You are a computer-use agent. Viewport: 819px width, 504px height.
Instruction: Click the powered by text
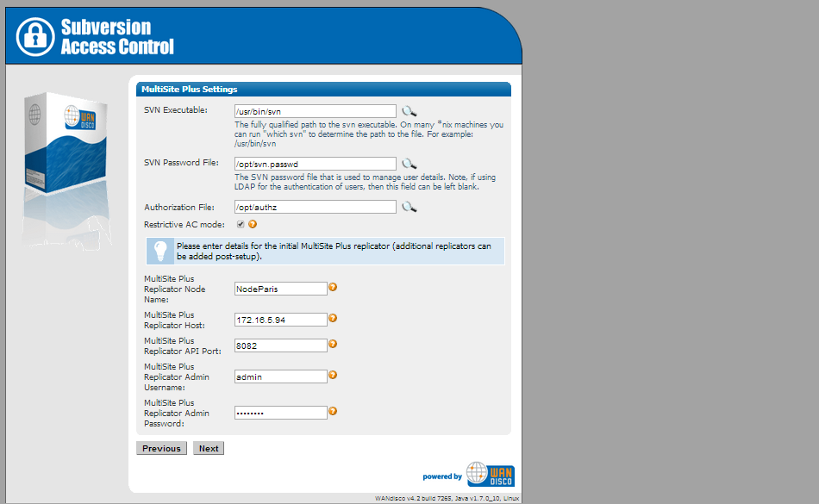click(442, 476)
